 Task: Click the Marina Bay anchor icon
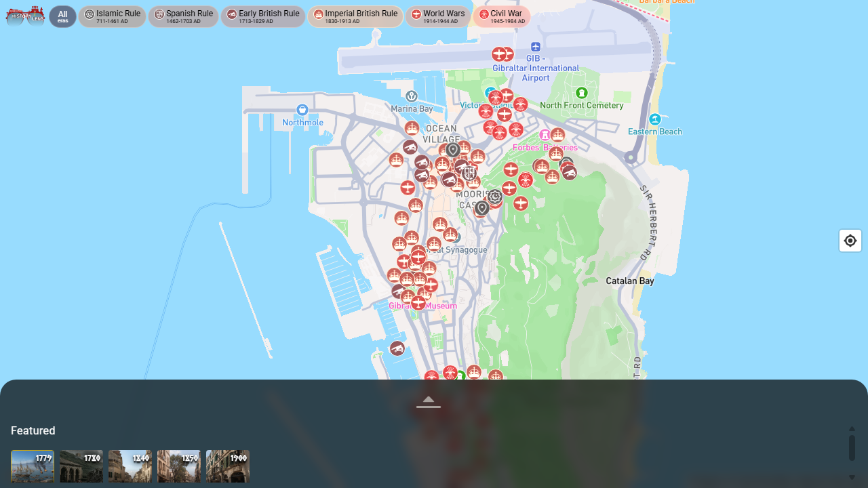(412, 96)
